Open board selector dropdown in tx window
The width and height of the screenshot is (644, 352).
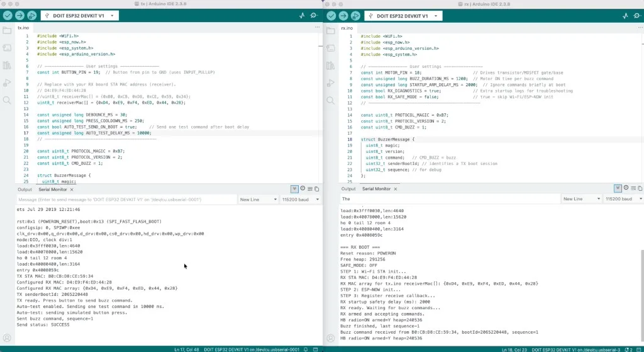click(79, 16)
